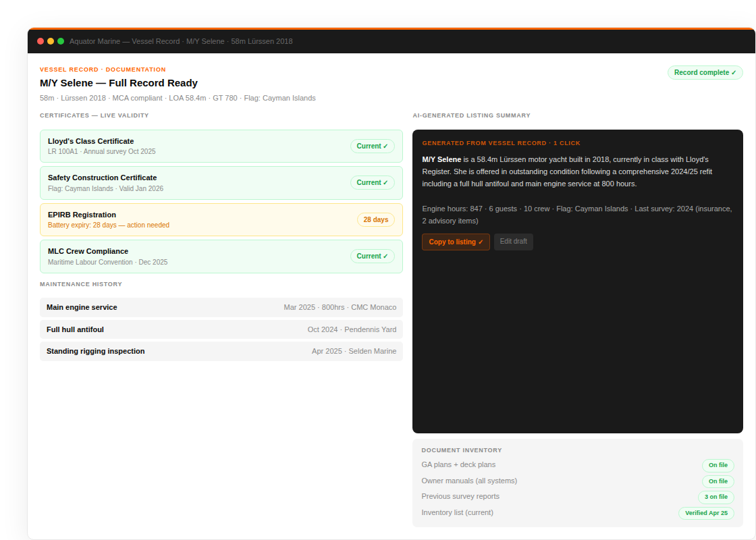Click 'Certificates — Live Validity' section header

94,115
